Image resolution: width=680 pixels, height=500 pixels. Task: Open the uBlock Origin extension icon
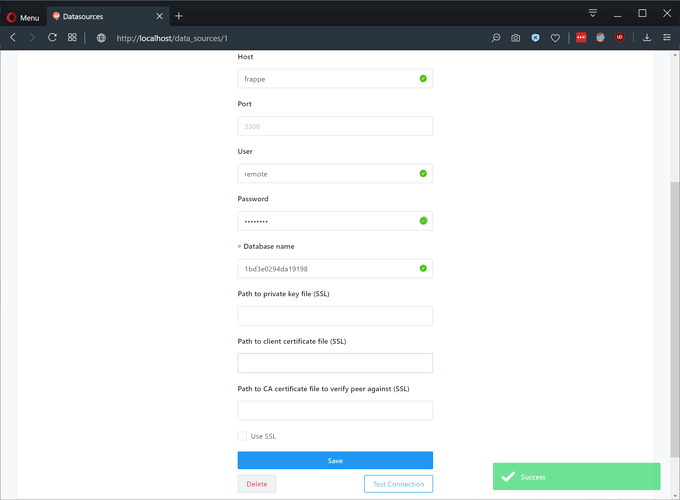coord(620,37)
